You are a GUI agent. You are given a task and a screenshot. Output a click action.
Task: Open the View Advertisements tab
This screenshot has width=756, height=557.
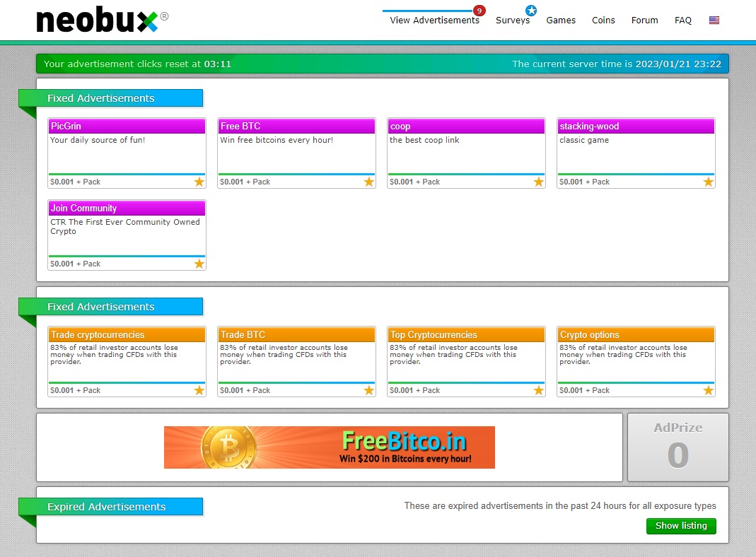(434, 20)
